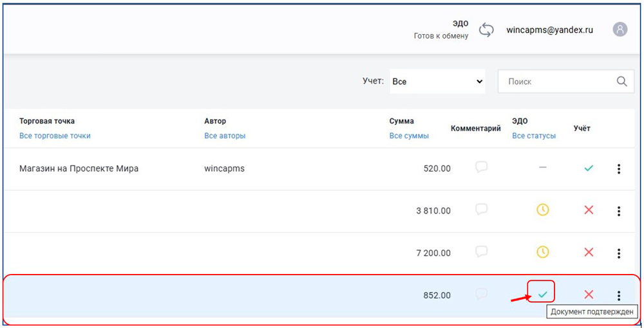
Task: Open comment bubble for 3 810.00 row
Action: coord(481,209)
